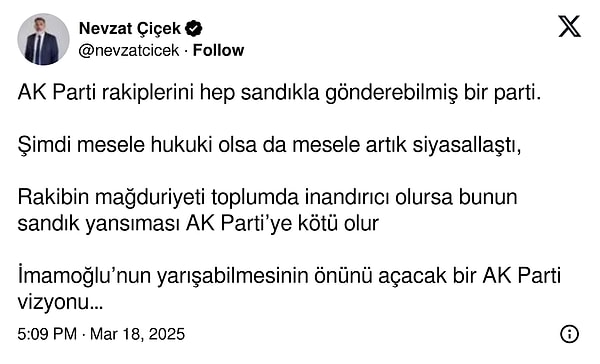Click the Mar 18, 2025 date
This screenshot has height=364, width=600.
pyautogui.click(x=137, y=334)
